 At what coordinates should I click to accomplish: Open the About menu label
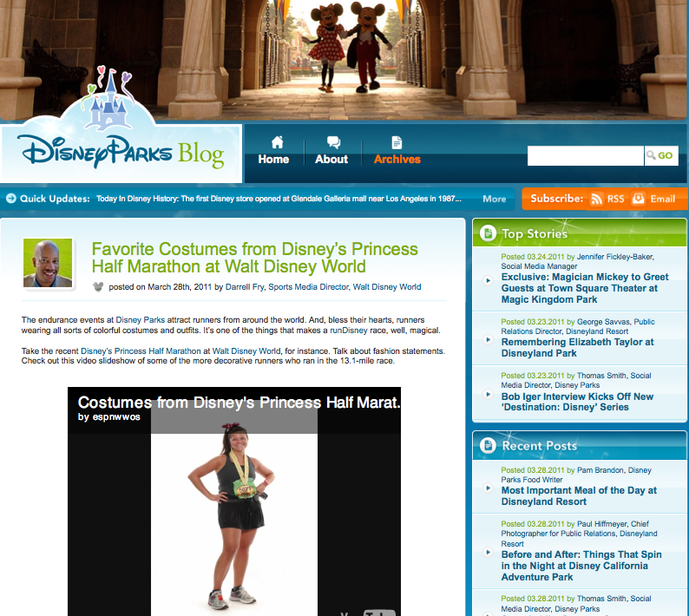click(x=331, y=159)
